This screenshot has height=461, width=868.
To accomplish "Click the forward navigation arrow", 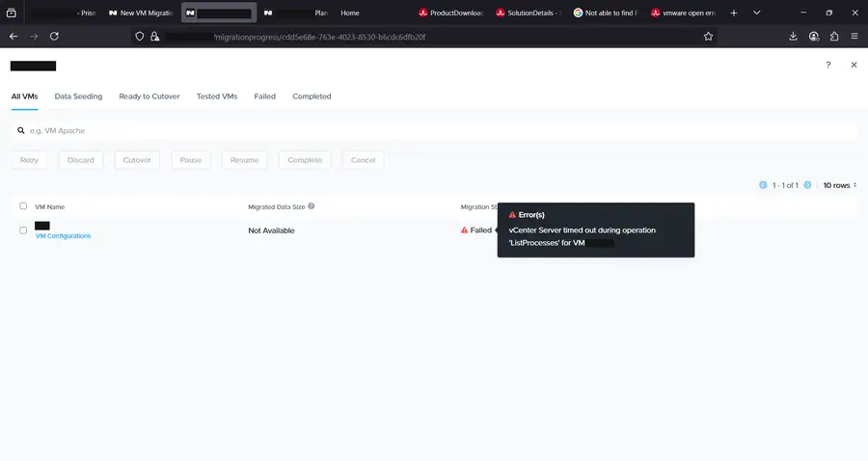I will (34, 37).
